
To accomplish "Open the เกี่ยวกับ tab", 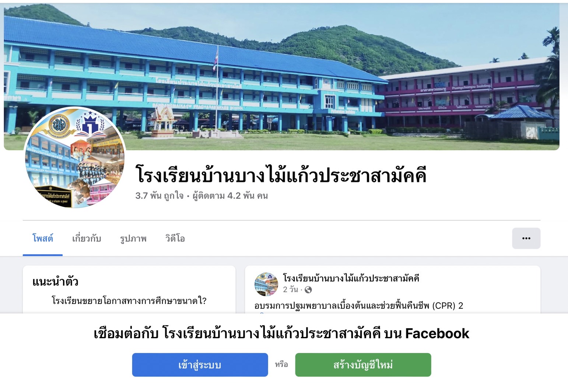I will tap(87, 239).
